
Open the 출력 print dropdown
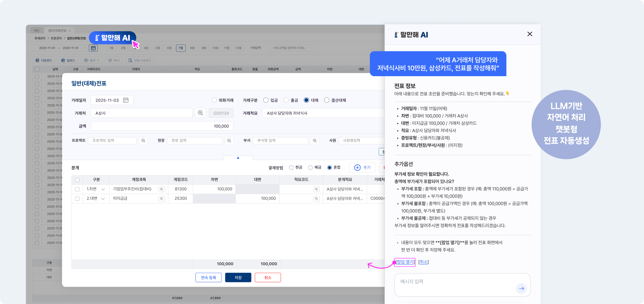point(92,60)
